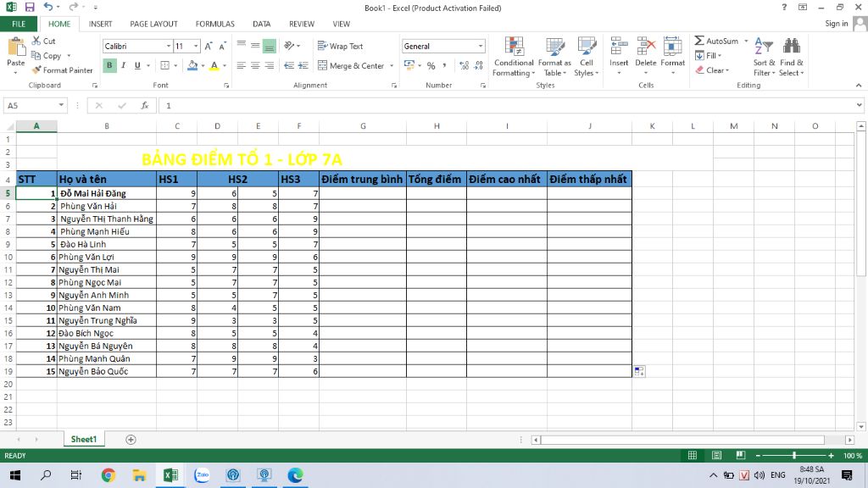Click Sign in link
This screenshot has height=488, width=868.
click(x=836, y=23)
